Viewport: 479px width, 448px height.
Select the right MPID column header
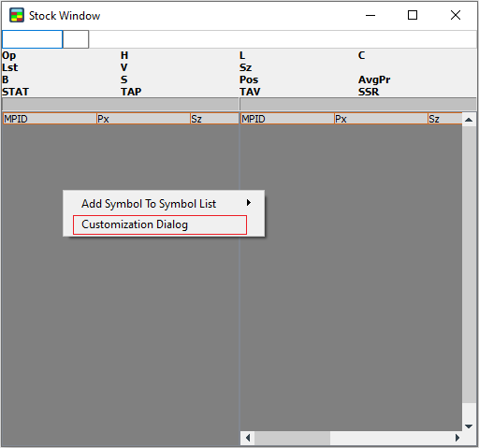click(287, 119)
